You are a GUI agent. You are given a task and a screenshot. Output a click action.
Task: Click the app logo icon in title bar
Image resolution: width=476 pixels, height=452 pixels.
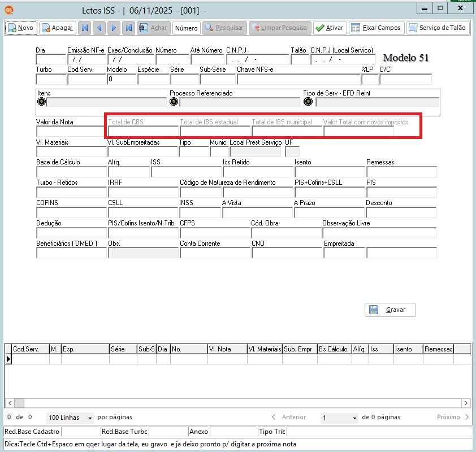(x=9, y=10)
